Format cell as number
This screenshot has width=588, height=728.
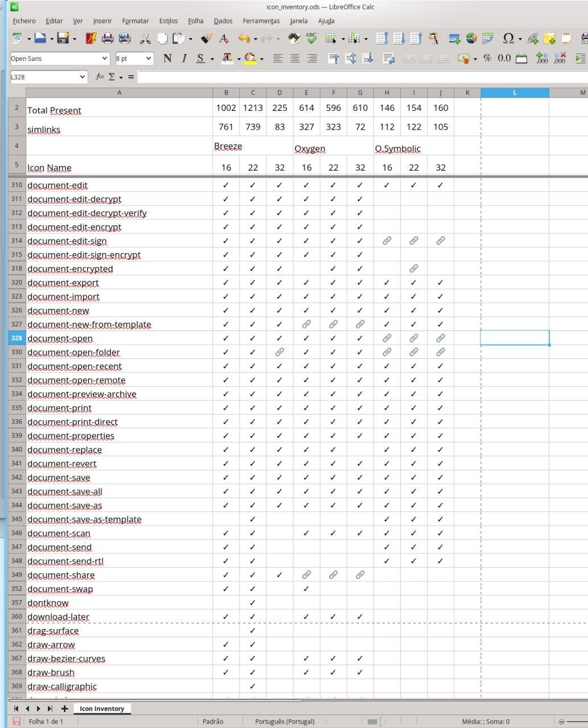504,58
